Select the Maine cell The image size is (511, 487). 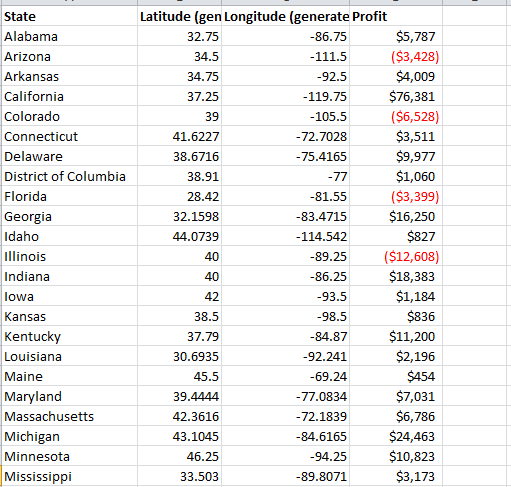(69, 376)
